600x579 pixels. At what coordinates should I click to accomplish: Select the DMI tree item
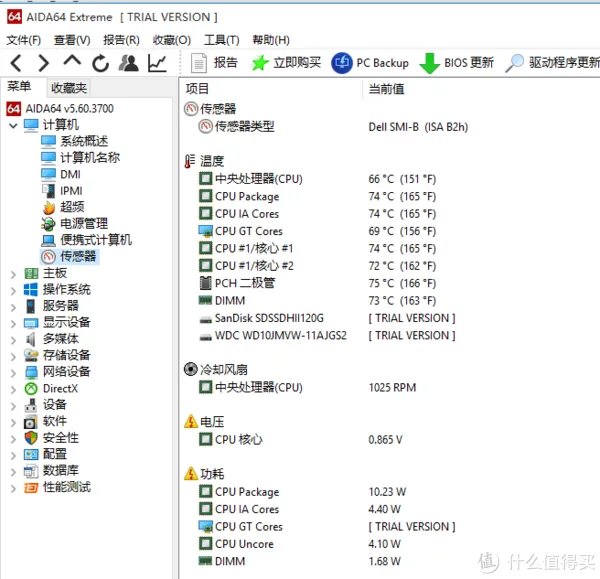[61, 174]
